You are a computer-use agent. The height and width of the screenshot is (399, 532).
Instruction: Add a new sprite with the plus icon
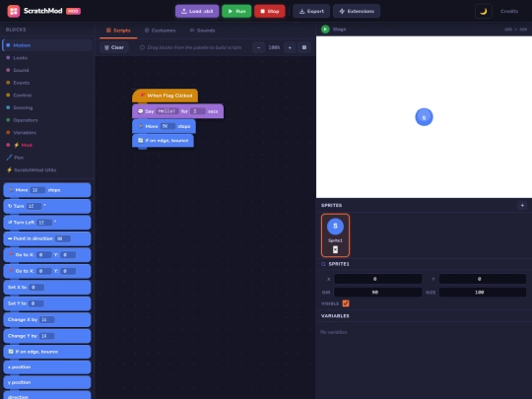tap(522, 205)
